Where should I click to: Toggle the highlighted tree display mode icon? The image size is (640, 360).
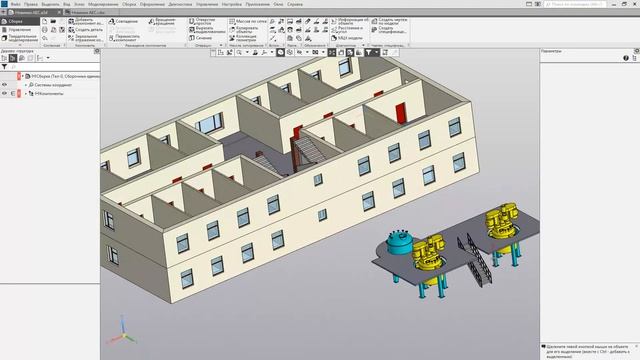click(13, 58)
